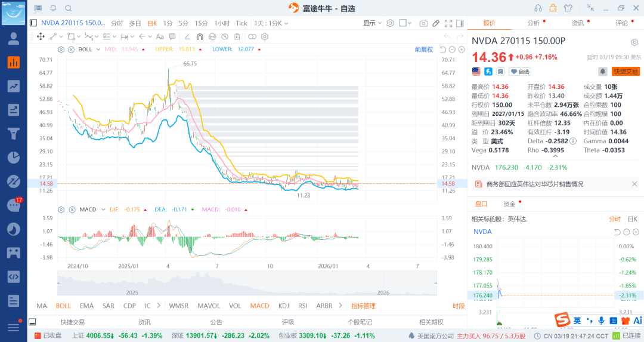This screenshot has height=342, width=644.
Task: Toggle left panel icon beside NVDA title
Action: click(33, 23)
